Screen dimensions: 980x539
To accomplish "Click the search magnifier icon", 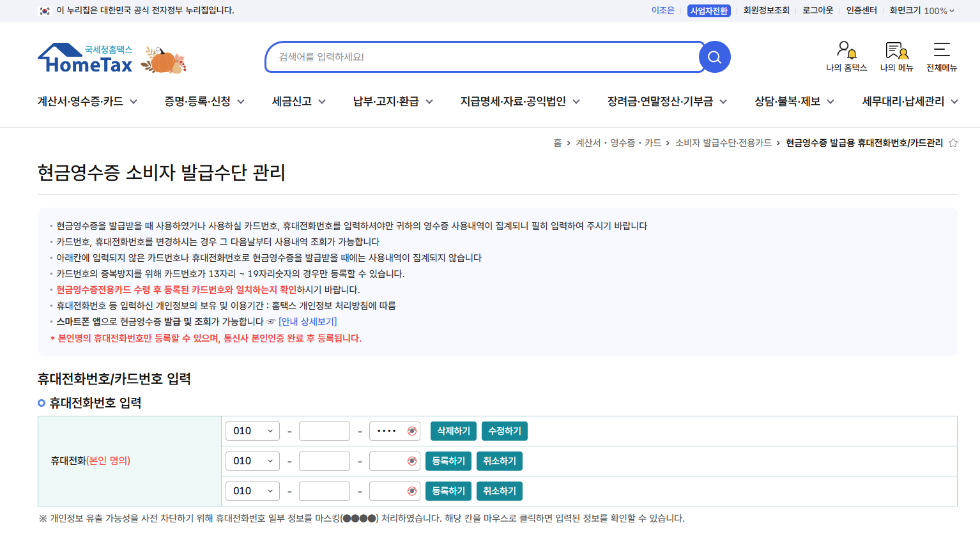I will point(714,56).
